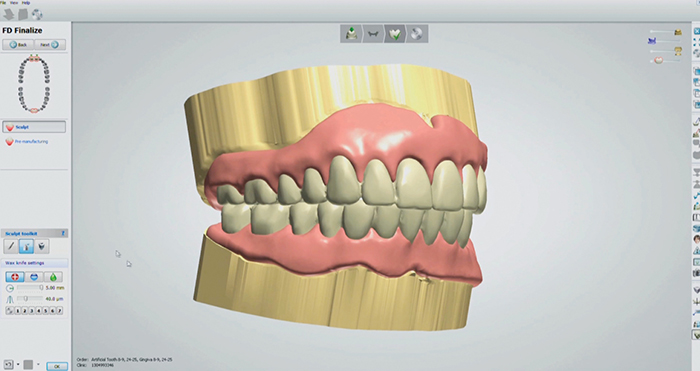
Task: Open Sculpt toolkit help question mark
Action: coord(63,233)
